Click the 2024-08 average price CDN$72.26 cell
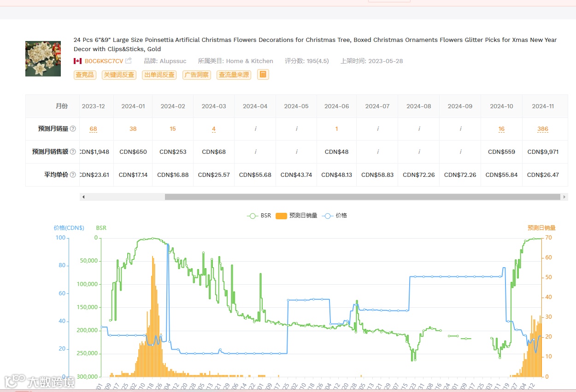This screenshot has height=392, width=576. pos(419,175)
